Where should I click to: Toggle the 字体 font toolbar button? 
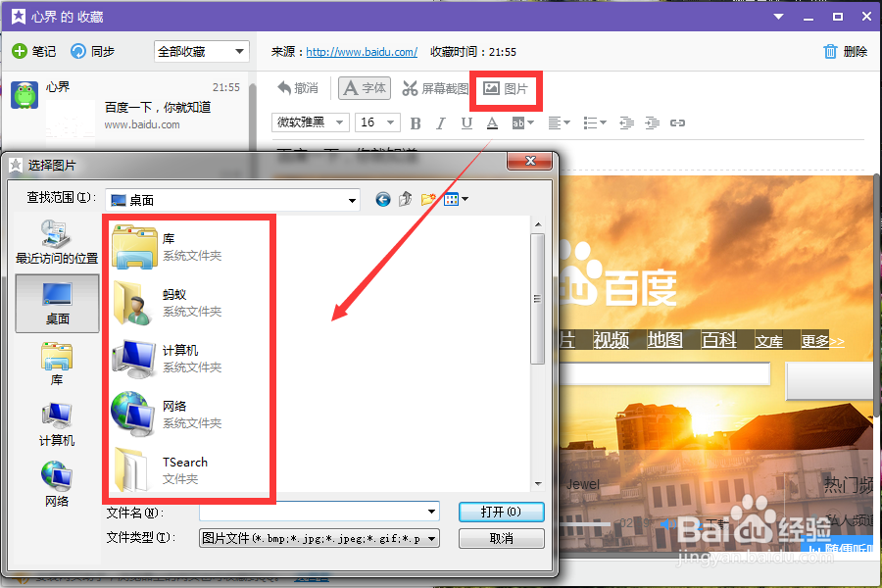(x=364, y=88)
